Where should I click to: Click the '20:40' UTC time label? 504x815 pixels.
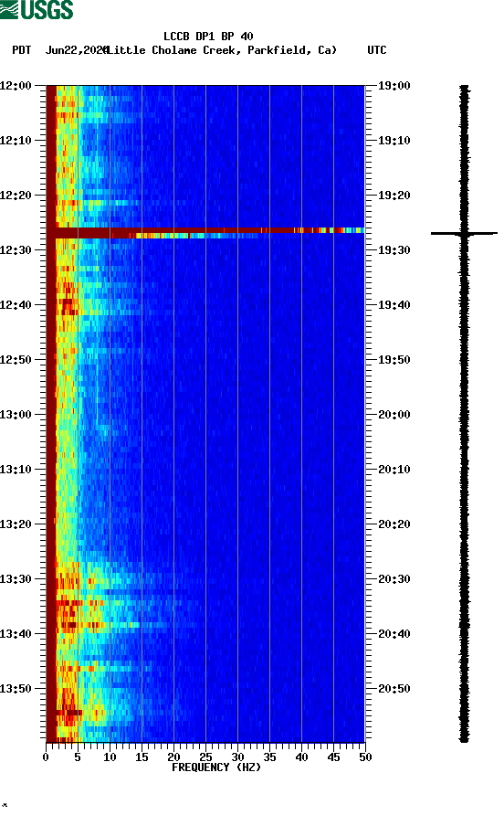tap(394, 633)
